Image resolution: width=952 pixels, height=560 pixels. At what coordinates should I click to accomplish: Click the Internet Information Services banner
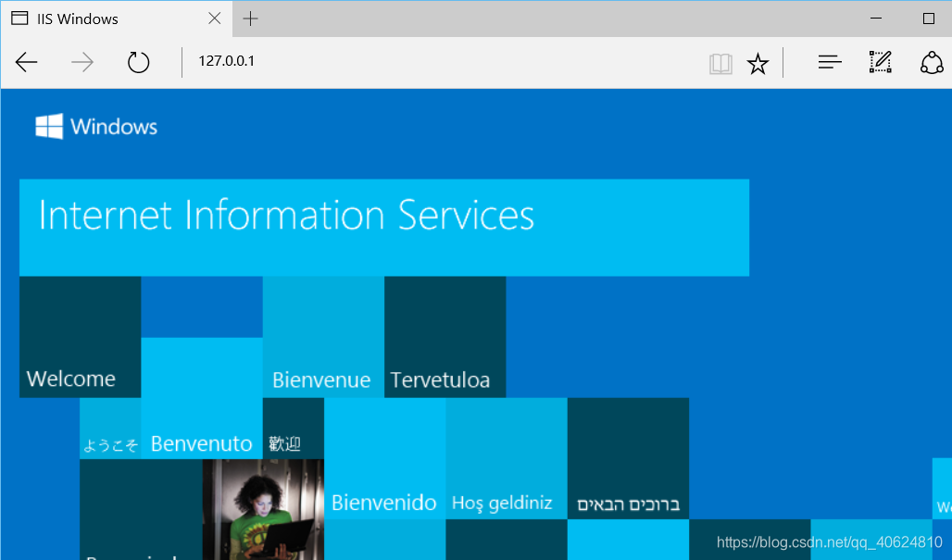click(x=384, y=228)
